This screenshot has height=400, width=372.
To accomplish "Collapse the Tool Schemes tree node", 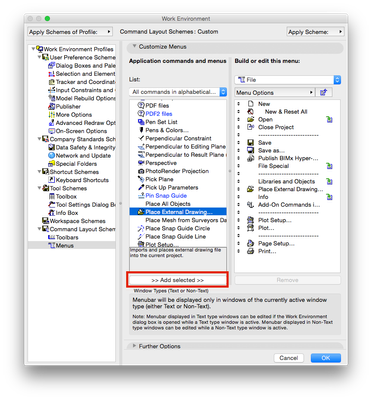I will click(40, 188).
